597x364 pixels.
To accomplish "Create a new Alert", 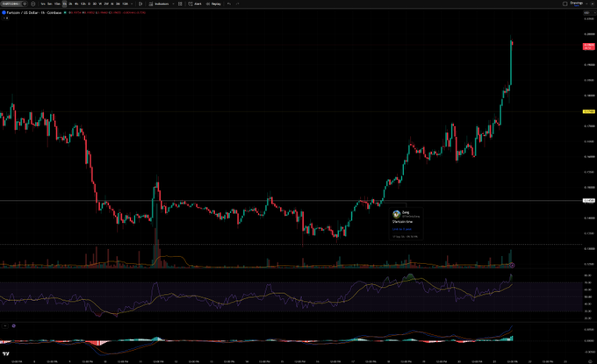I will [x=195, y=4].
